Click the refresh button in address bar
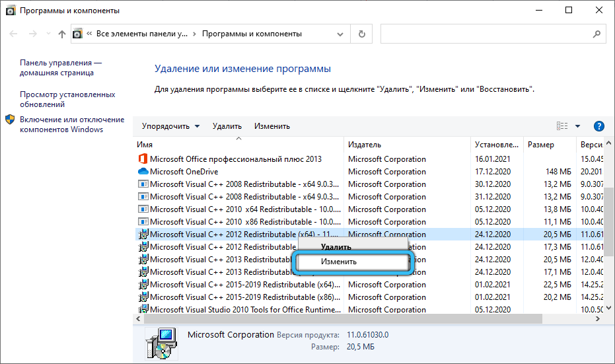 (361, 34)
